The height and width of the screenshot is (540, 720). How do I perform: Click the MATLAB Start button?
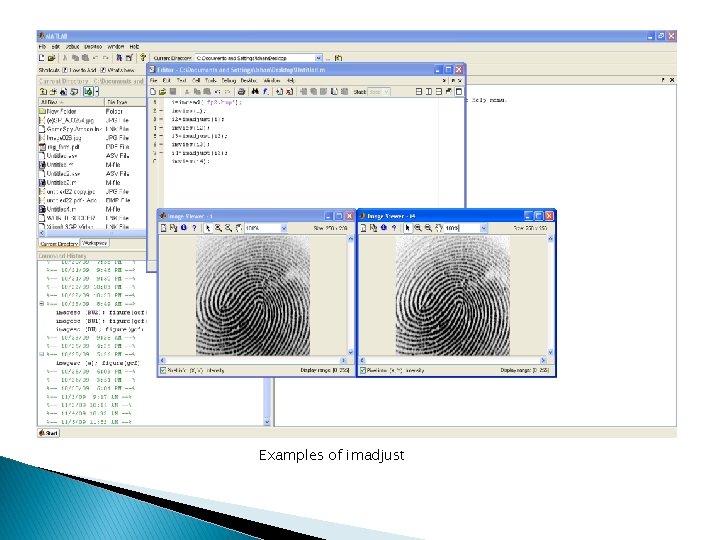click(49, 433)
